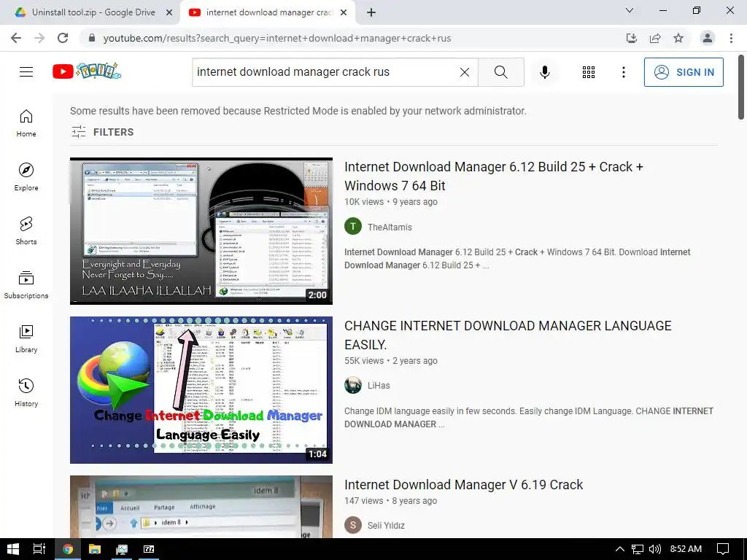
Task: Open Shorts in the sidebar
Action: (x=26, y=231)
